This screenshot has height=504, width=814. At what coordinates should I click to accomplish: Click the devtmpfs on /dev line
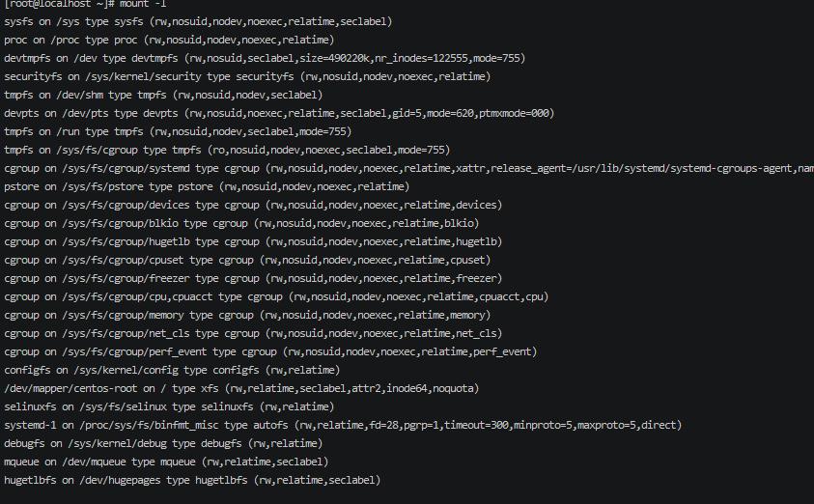(265, 58)
